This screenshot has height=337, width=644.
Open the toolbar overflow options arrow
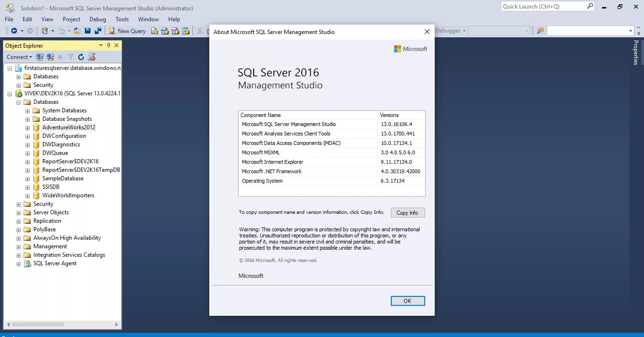[x=638, y=31]
